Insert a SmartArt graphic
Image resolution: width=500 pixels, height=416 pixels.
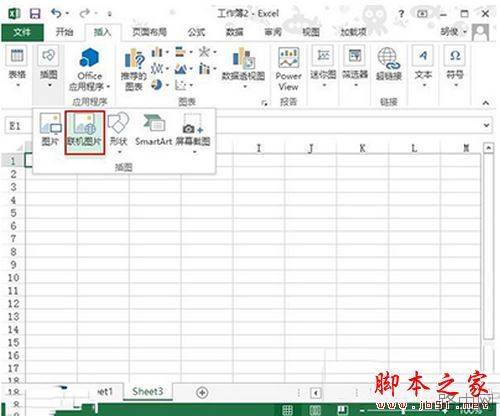154,130
